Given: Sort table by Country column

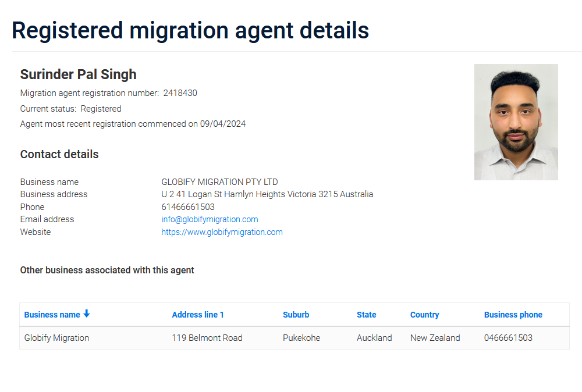Looking at the screenshot, I should (x=424, y=315).
